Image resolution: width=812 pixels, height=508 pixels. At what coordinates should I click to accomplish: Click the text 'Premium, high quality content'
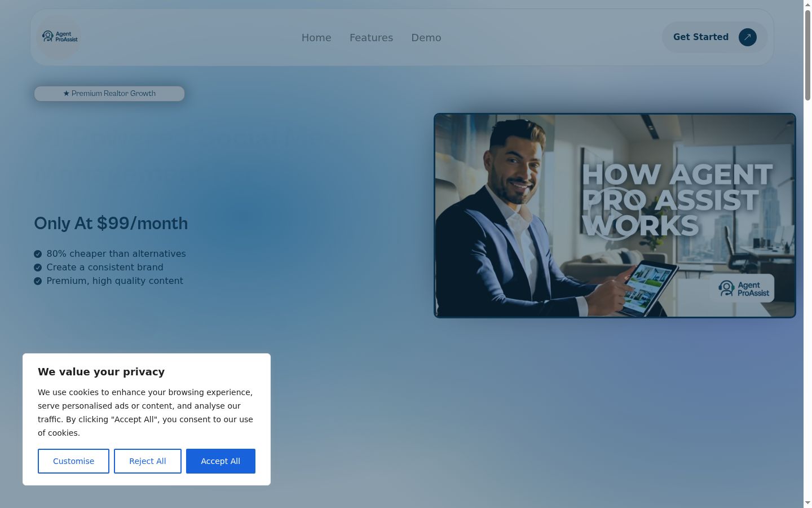tap(115, 281)
